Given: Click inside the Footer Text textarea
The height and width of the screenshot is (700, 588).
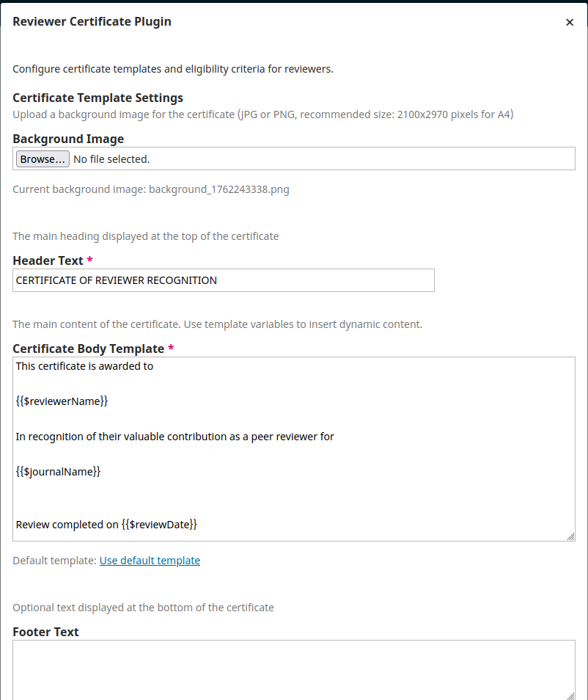Looking at the screenshot, I should click(293, 669).
